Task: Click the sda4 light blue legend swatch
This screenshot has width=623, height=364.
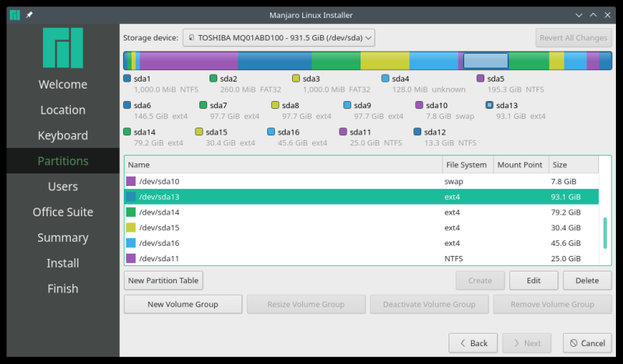Action: (x=385, y=79)
